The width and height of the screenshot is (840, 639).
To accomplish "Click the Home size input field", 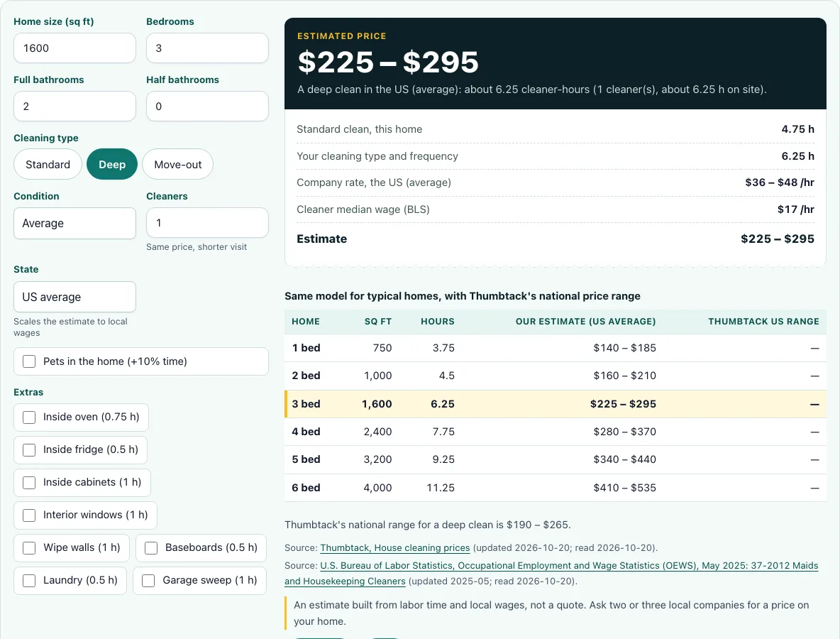I will coord(75,48).
